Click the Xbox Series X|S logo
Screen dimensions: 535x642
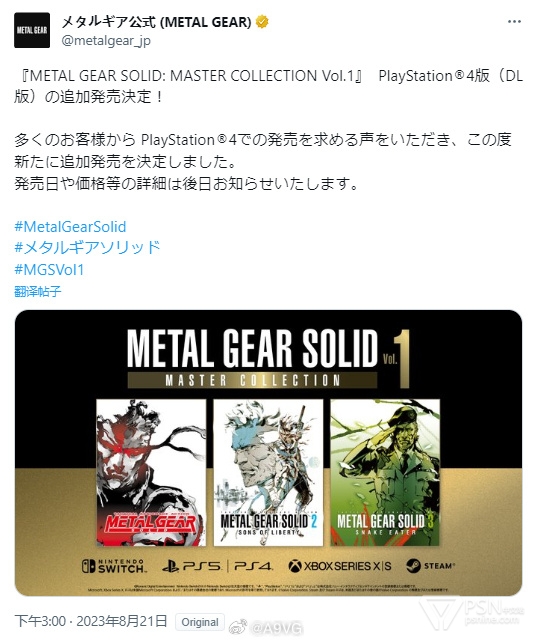(x=340, y=566)
